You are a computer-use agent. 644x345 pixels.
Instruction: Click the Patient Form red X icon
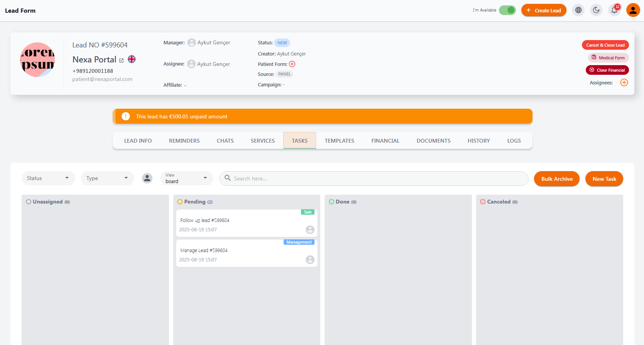(292, 64)
